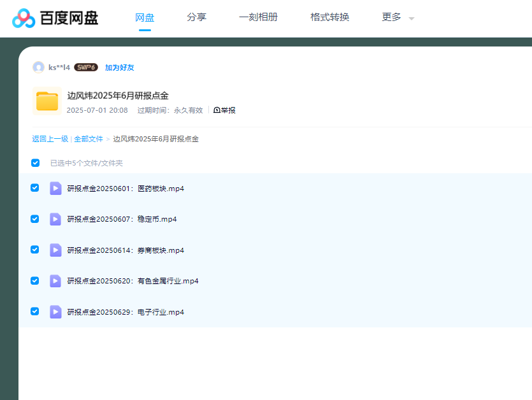Click the 返回上一级 link
This screenshot has width=532, height=400.
click(x=50, y=138)
